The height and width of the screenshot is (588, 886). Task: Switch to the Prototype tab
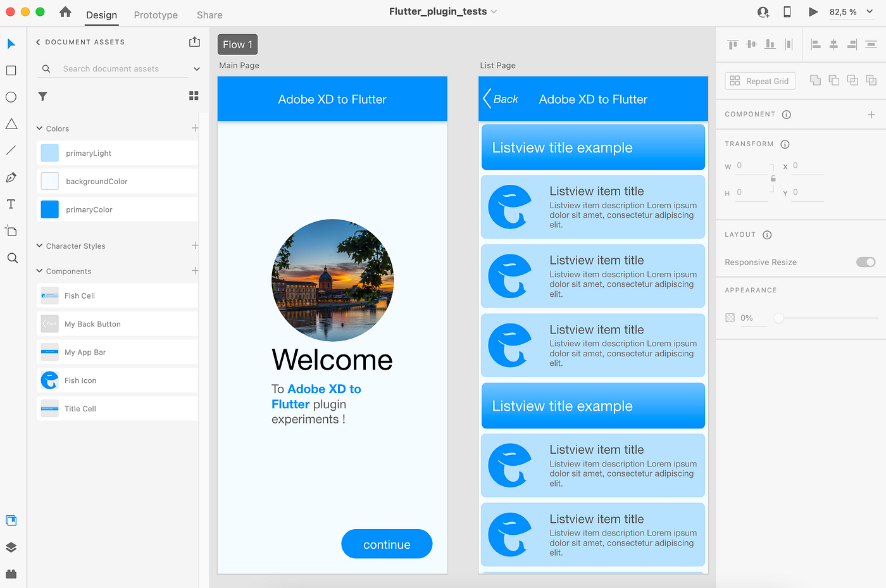[x=156, y=15]
